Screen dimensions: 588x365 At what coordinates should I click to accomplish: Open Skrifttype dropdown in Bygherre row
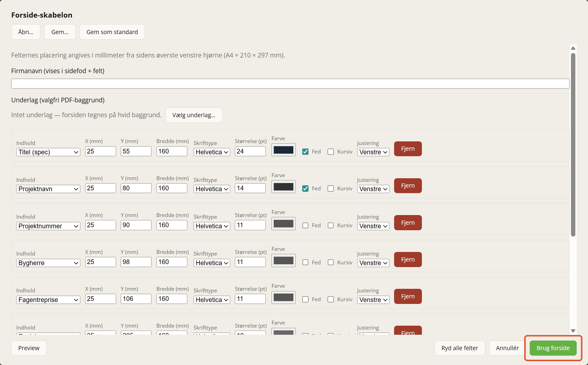point(212,263)
